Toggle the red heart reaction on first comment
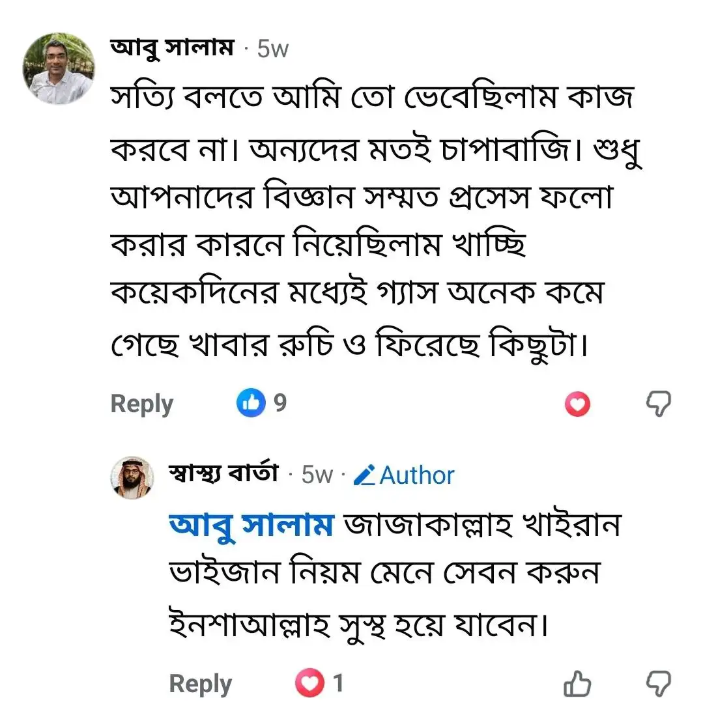 point(577,405)
